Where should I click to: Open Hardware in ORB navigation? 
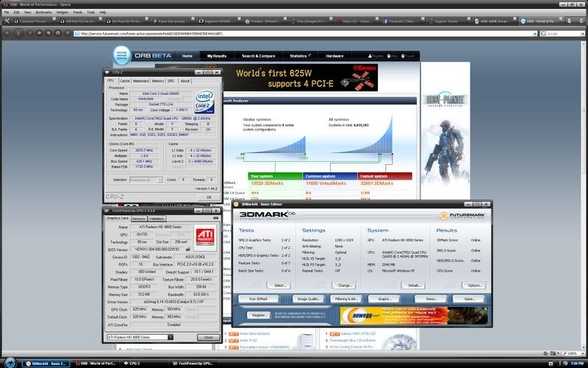(334, 56)
